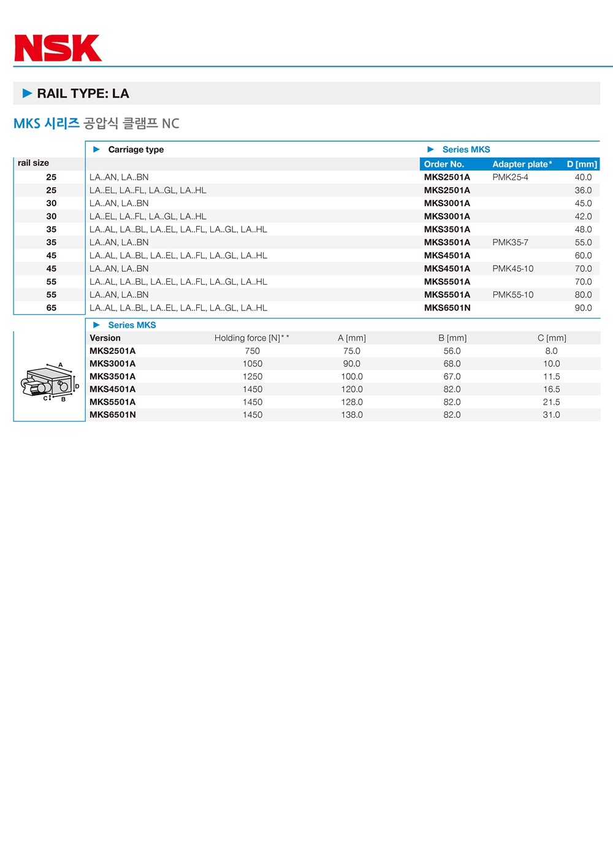
Task: Click the "Carriage type" column header
Action: 136,149
